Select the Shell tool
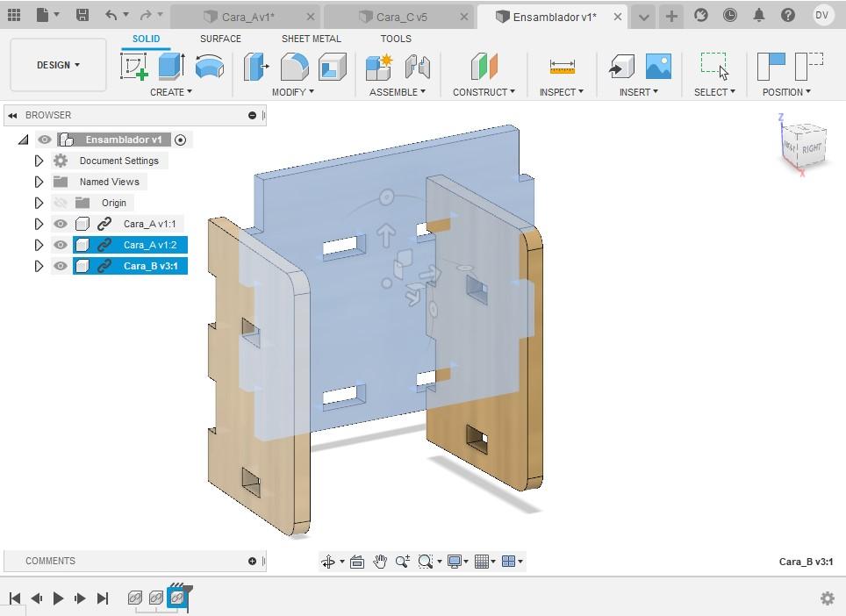Image resolution: width=846 pixels, height=616 pixels. pos(333,67)
